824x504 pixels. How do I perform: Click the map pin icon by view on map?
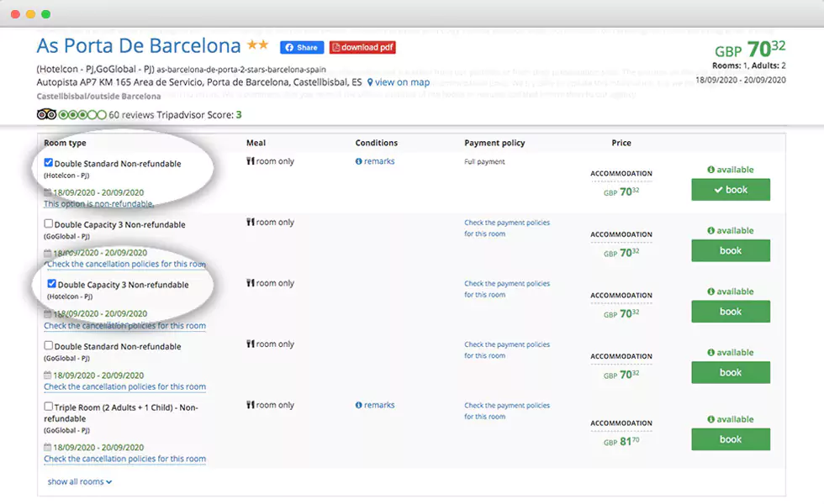click(371, 82)
